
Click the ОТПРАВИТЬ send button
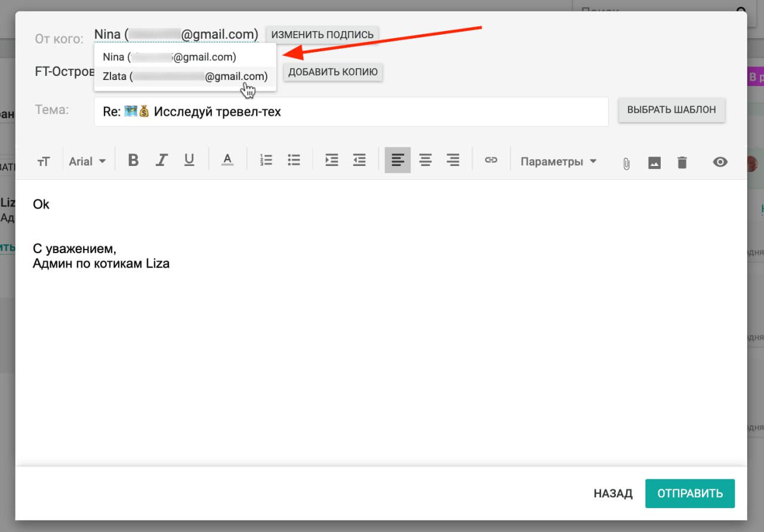tap(689, 493)
